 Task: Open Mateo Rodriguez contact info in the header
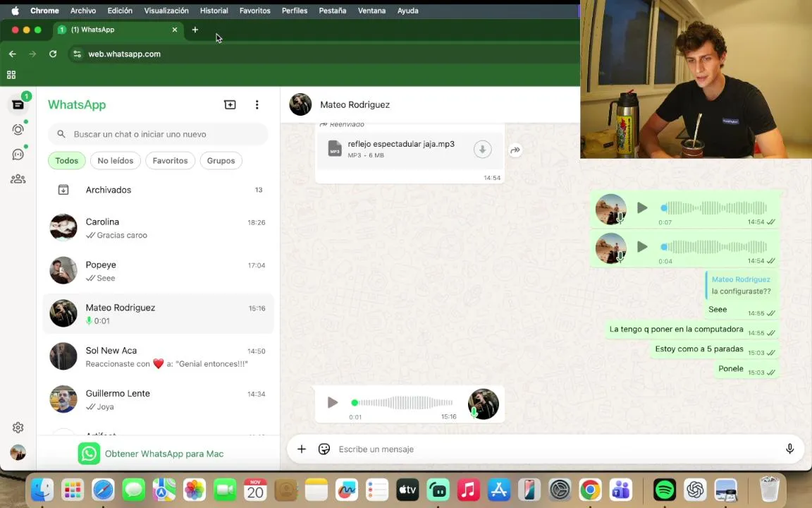(355, 104)
